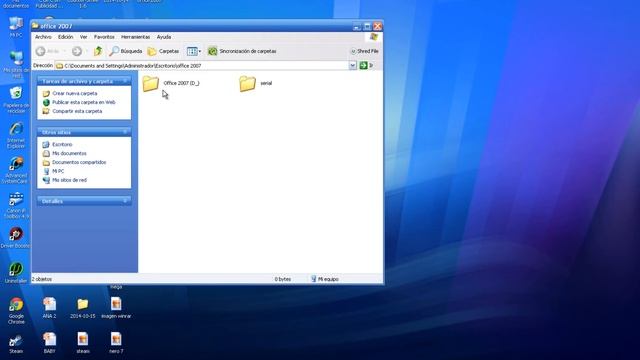Screen dimensions: 640x360
Task: Show hidden toolbar items via double-chevron
Action: (371, 65)
